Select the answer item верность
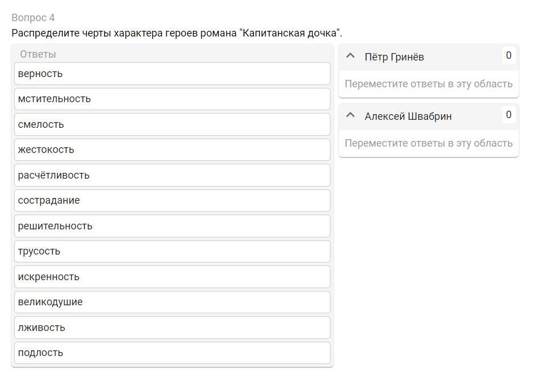Image resolution: width=553 pixels, height=392 pixels. (x=172, y=74)
